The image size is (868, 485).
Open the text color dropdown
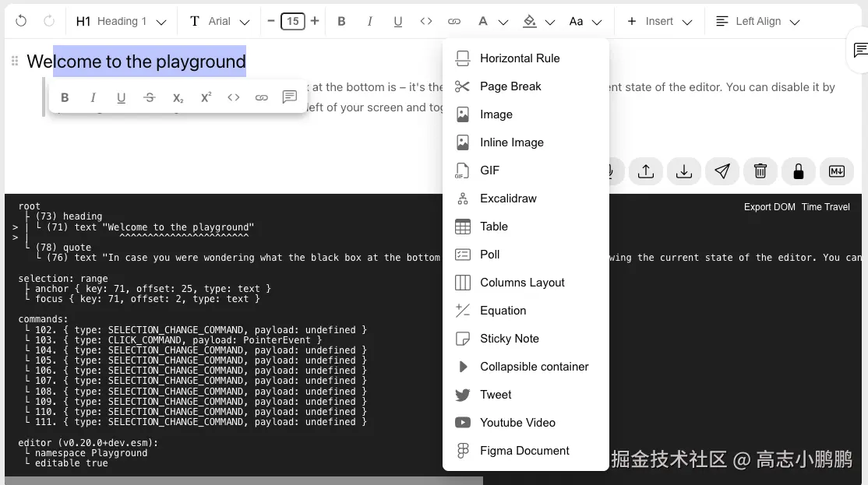pyautogui.click(x=492, y=21)
